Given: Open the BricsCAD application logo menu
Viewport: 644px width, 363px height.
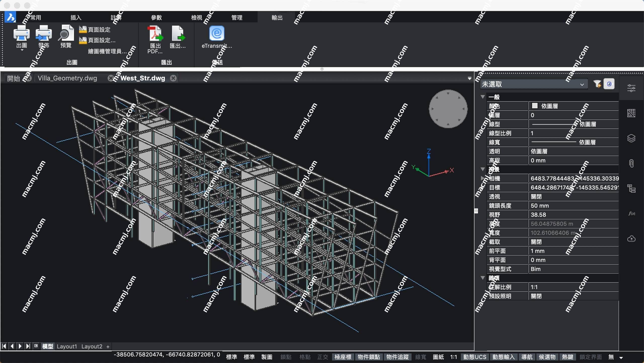Looking at the screenshot, I should coord(11,17).
